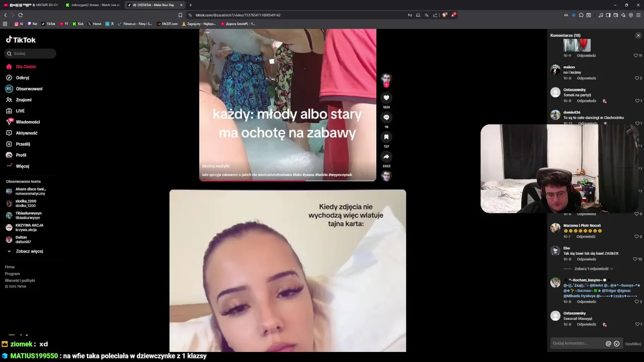The width and height of the screenshot is (644, 362).
Task: Open the TikTok bookmark in bookmarks bar
Action: 48,24
